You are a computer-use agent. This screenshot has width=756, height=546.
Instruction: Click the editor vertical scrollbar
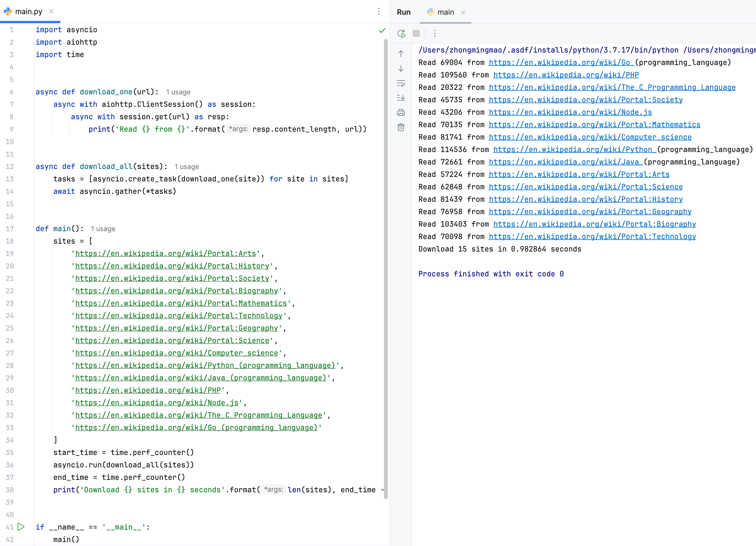tap(386, 266)
